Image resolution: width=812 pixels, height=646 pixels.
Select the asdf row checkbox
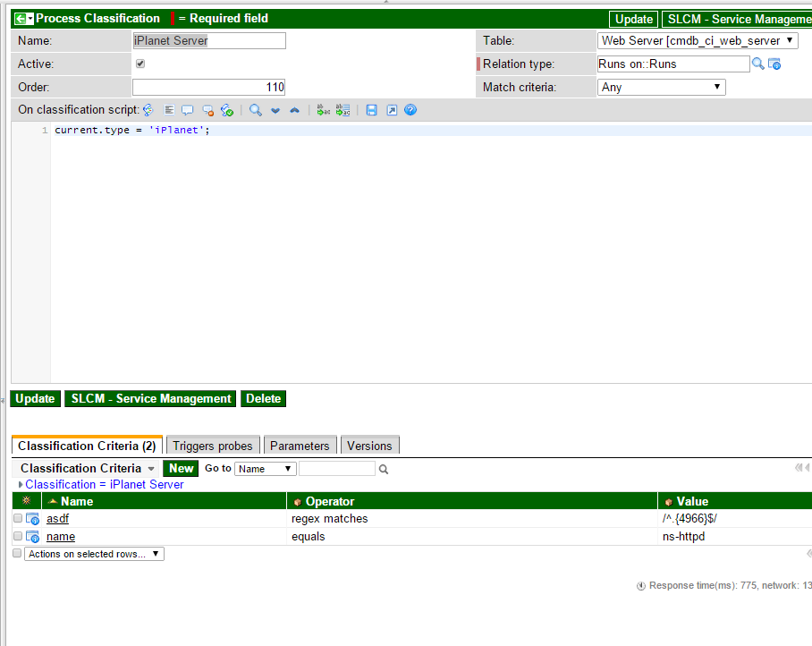(18, 518)
